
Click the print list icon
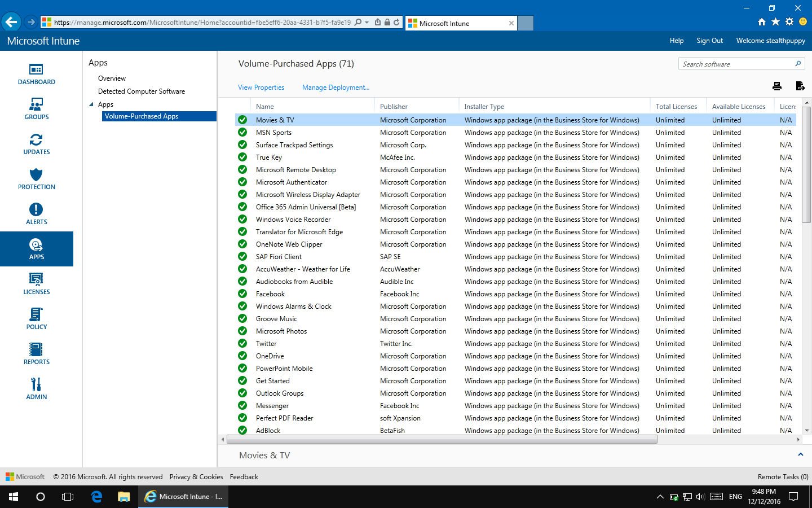point(777,86)
